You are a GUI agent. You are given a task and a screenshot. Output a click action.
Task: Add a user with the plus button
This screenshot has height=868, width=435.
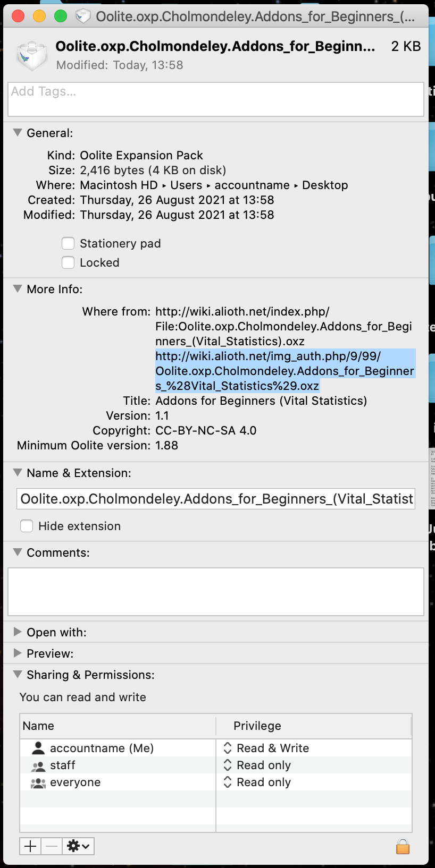click(31, 846)
